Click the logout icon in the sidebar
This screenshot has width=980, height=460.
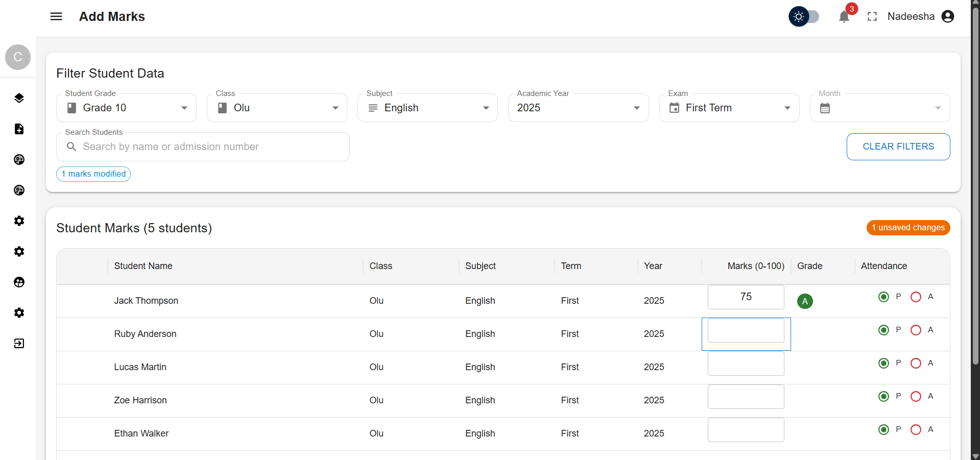click(x=19, y=343)
